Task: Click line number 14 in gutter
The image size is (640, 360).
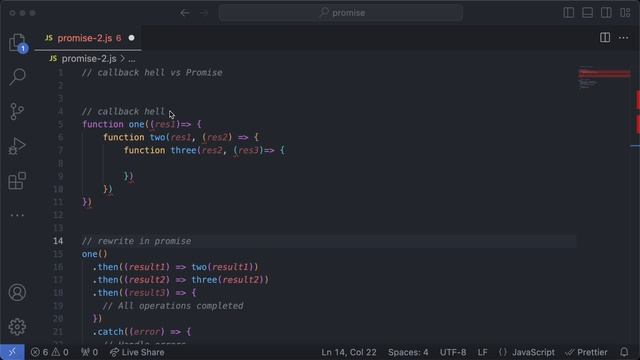Action: [58, 241]
